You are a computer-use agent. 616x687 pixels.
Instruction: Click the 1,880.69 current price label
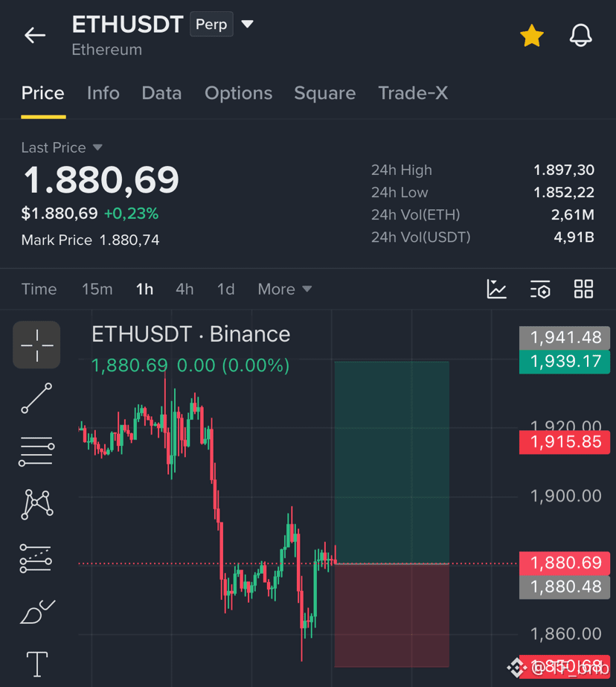[x=565, y=563]
